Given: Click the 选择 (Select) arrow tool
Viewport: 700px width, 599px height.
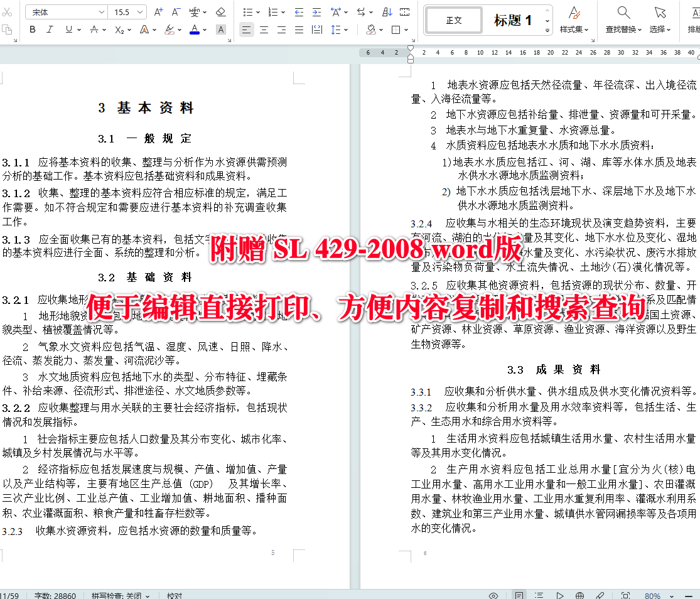Looking at the screenshot, I should (x=660, y=19).
